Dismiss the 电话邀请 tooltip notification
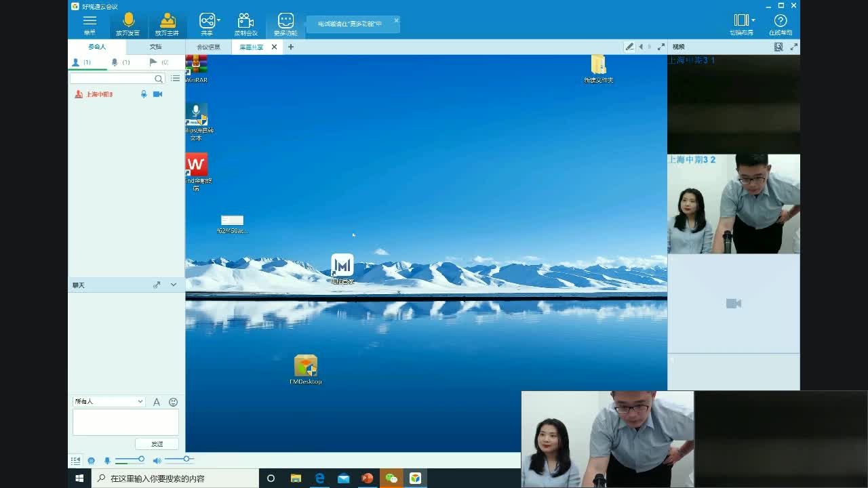The image size is (868, 488). coord(396,20)
